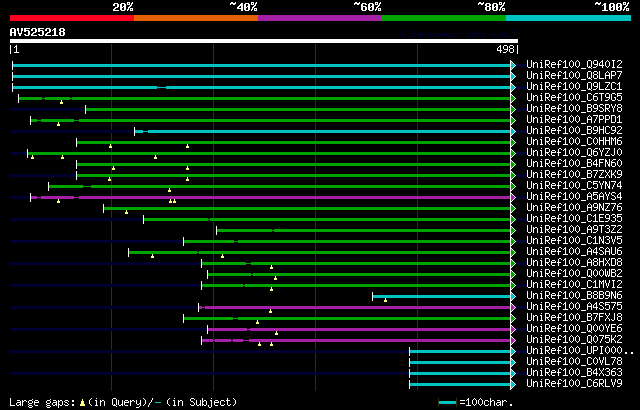Image resolution: width=640 pixels, height=410 pixels.
Task: Select the UniRef100_A9NZ76 label
Action: pos(574,208)
